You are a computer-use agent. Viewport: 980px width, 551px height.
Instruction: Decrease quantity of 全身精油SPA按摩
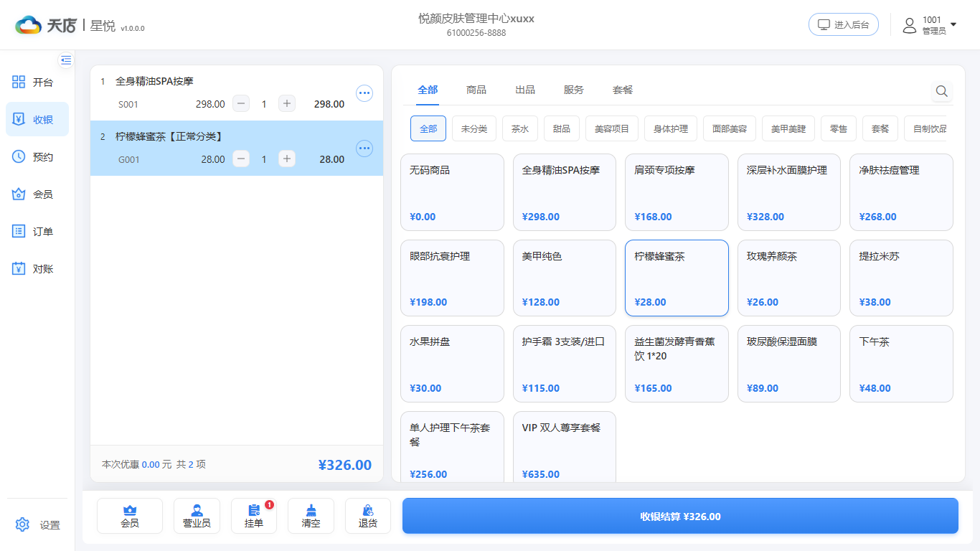pyautogui.click(x=242, y=104)
